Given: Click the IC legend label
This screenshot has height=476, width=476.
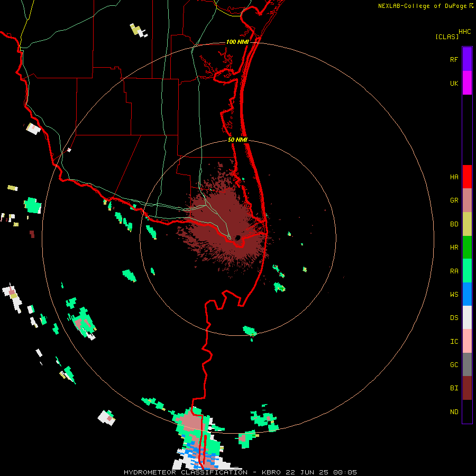Looking at the screenshot, I should (454, 342).
